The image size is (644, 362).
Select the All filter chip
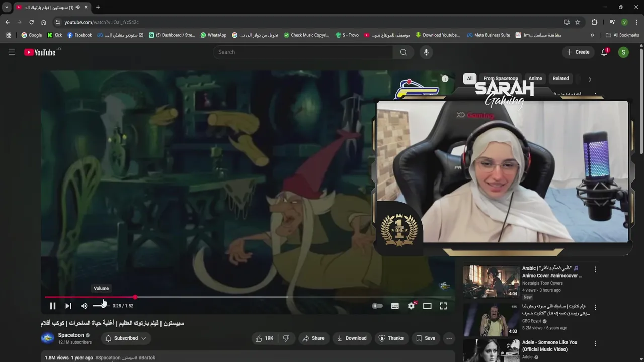pyautogui.click(x=470, y=79)
